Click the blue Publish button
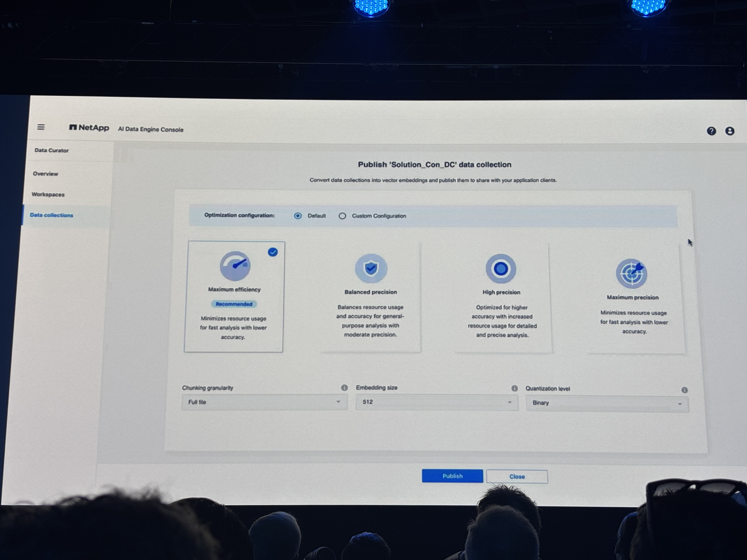747x560 pixels. coord(452,476)
